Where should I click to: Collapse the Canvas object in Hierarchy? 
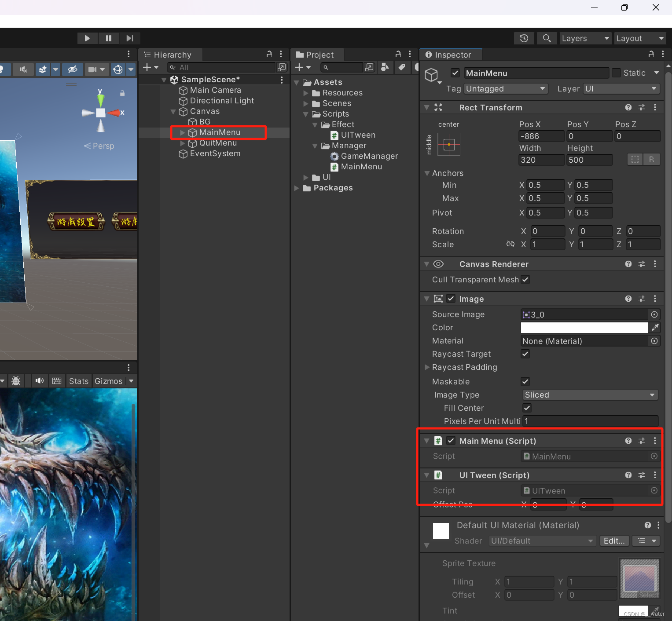173,112
